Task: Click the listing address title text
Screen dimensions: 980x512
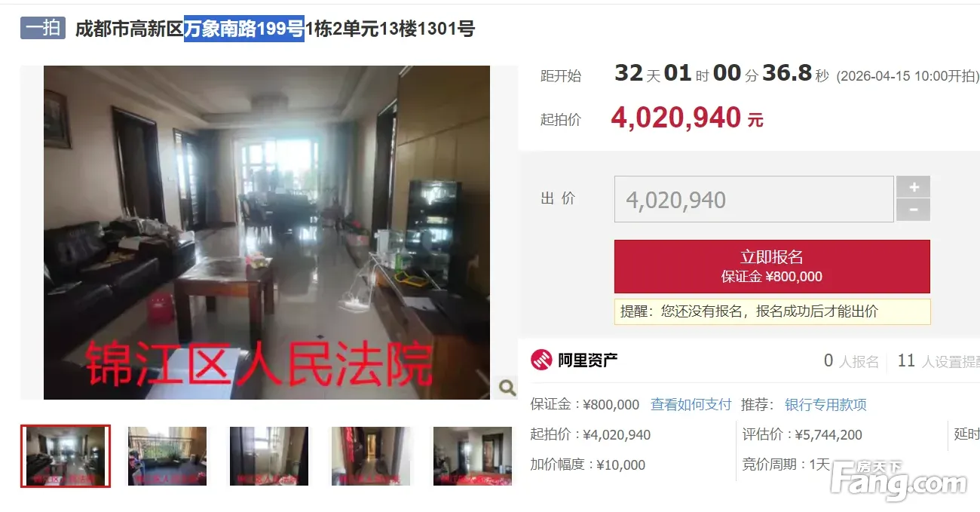Action: tap(275, 29)
